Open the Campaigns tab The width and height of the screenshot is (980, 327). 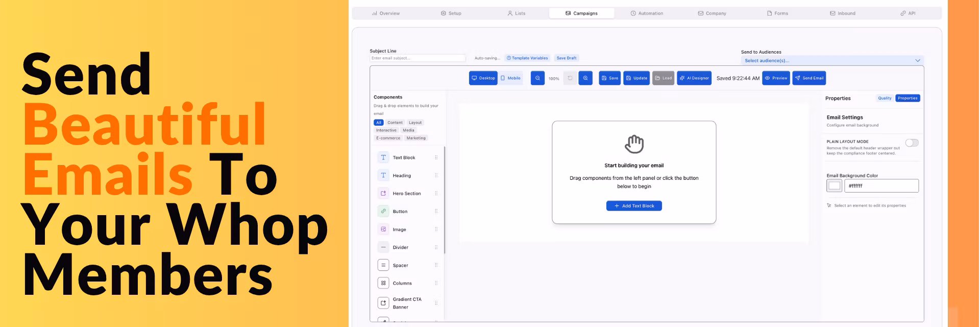pos(582,13)
